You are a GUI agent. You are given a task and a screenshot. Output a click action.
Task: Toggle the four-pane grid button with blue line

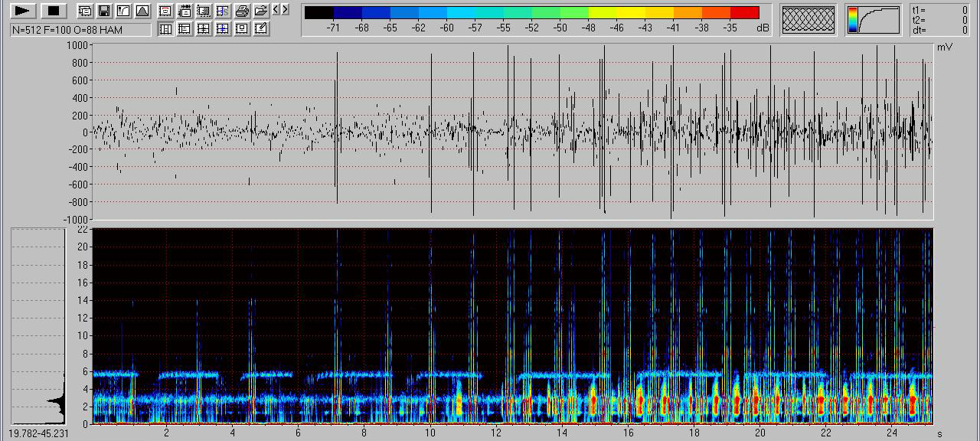click(223, 29)
